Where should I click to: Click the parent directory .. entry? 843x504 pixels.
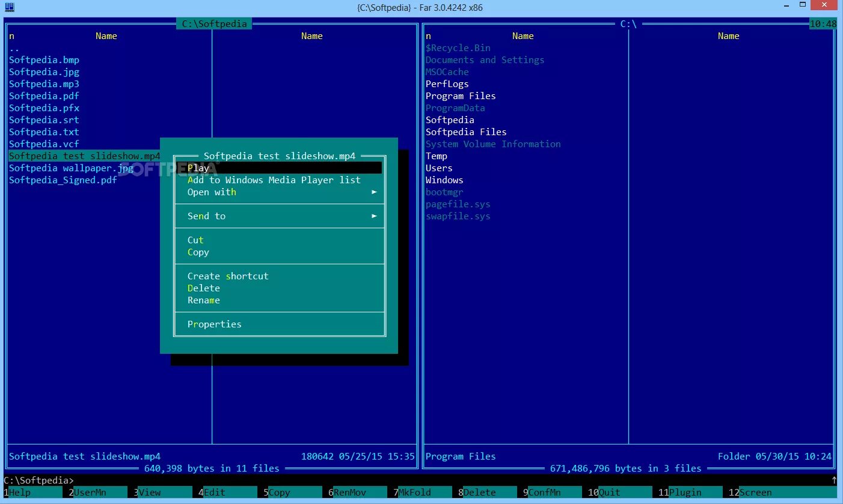14,48
